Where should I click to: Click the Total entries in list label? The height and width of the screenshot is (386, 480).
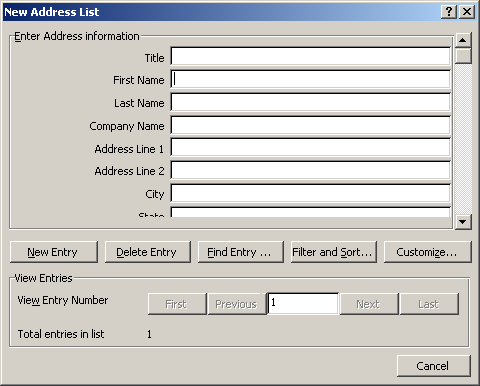point(61,334)
